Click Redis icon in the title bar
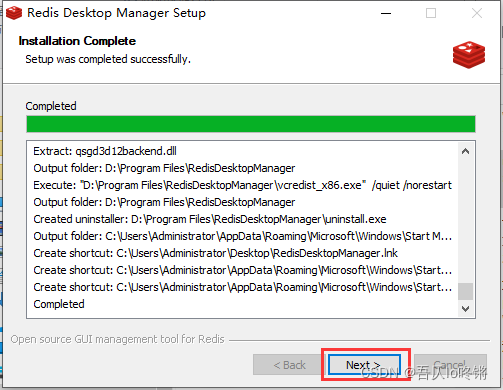 tap(14, 13)
